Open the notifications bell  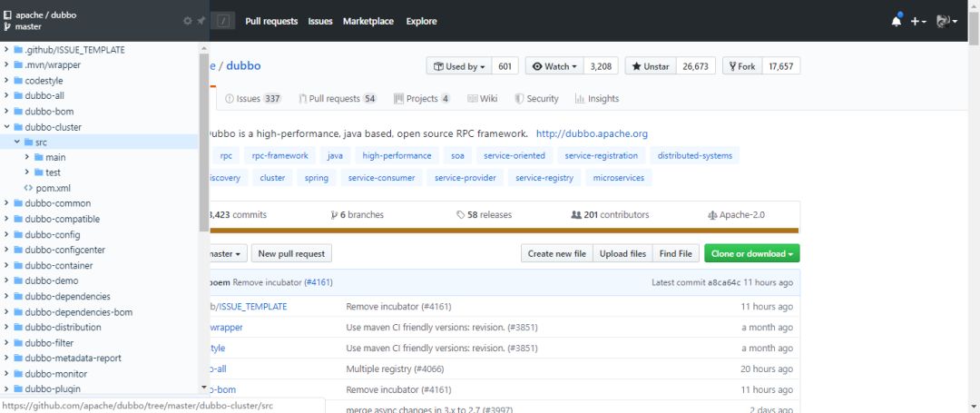[897, 21]
